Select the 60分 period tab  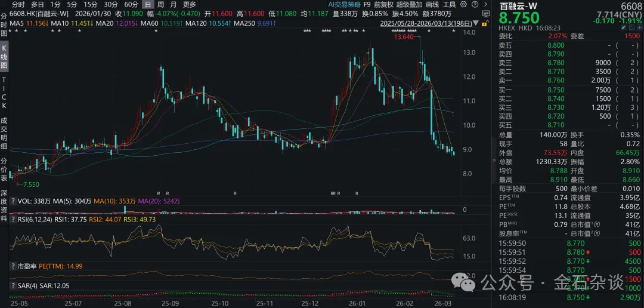click(x=131, y=5)
